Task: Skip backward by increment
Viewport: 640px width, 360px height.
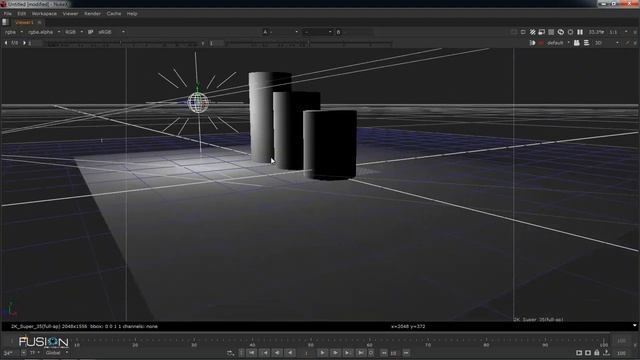Action: pos(384,353)
